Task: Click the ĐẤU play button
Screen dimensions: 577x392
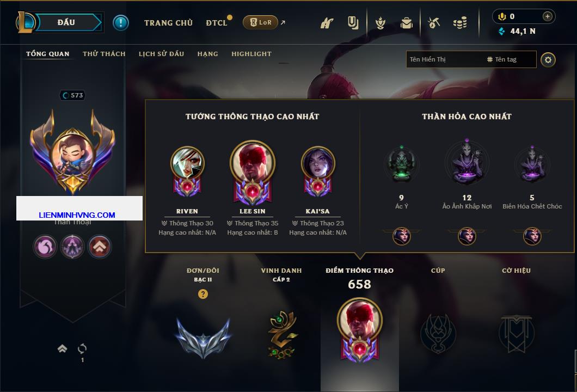Action: [67, 22]
